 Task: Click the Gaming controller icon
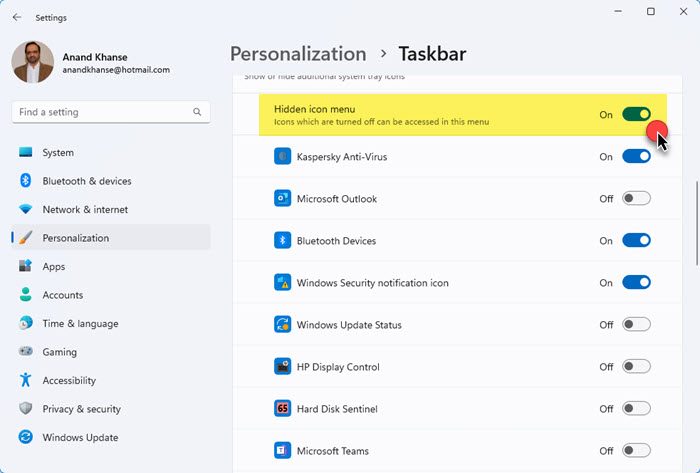(26, 351)
